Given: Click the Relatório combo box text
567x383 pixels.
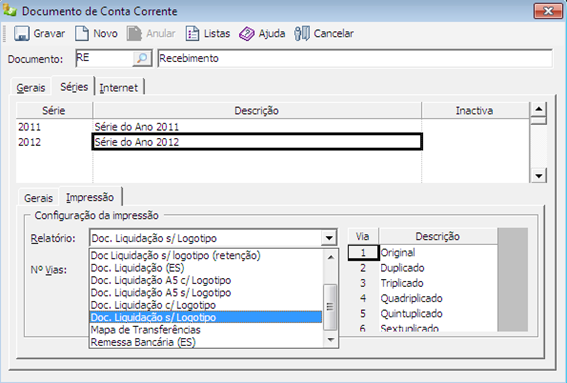Looking at the screenshot, I should [205, 238].
